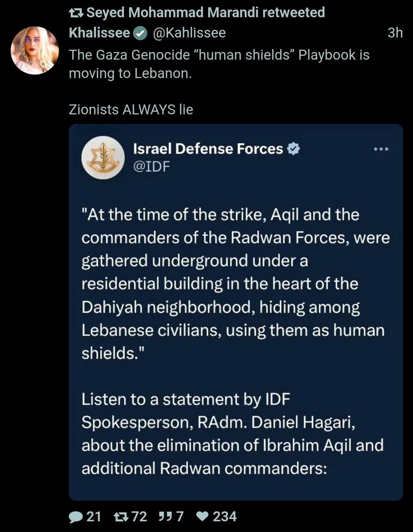
Task: Click the IDF account's verified badge
Action: tap(293, 149)
